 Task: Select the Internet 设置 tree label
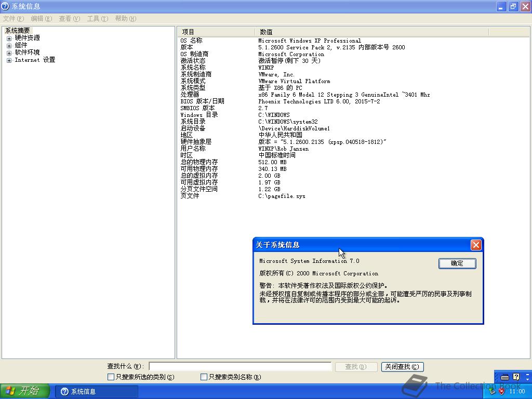click(35, 60)
